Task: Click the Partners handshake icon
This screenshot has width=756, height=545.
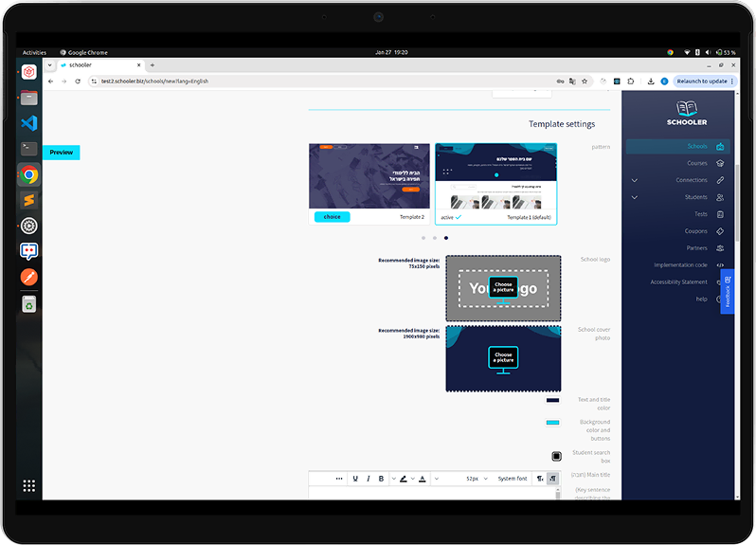Action: 720,248
